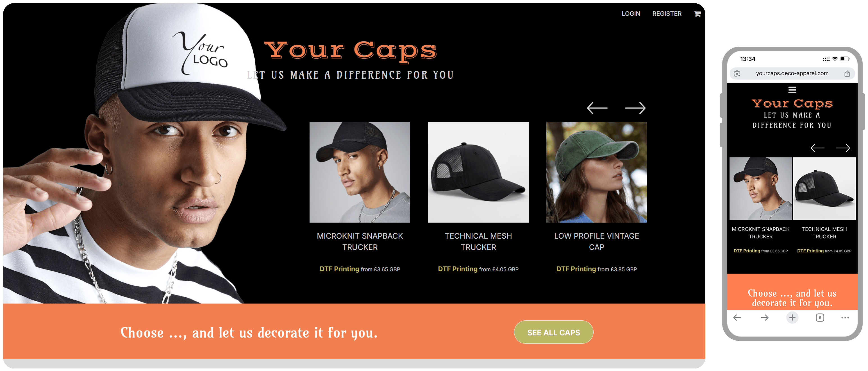This screenshot has height=371, width=868.
Task: Click the LOGIN menu item
Action: point(631,14)
